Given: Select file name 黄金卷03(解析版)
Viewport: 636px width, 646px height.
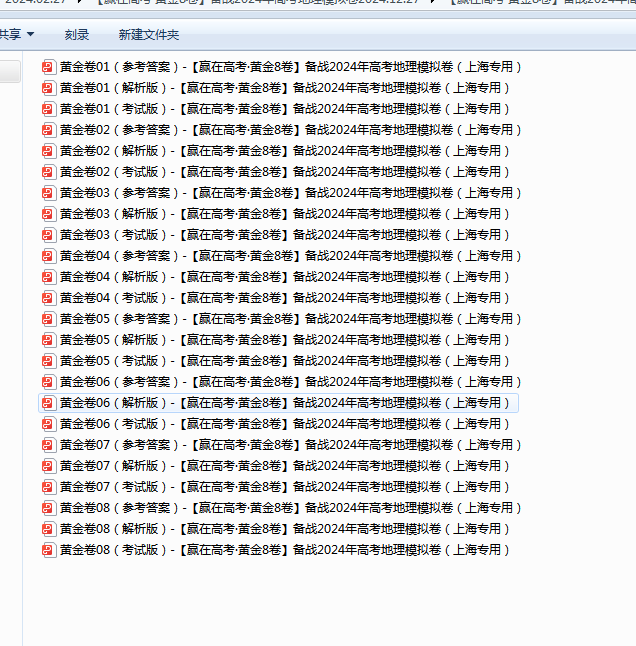Looking at the screenshot, I should point(285,214).
